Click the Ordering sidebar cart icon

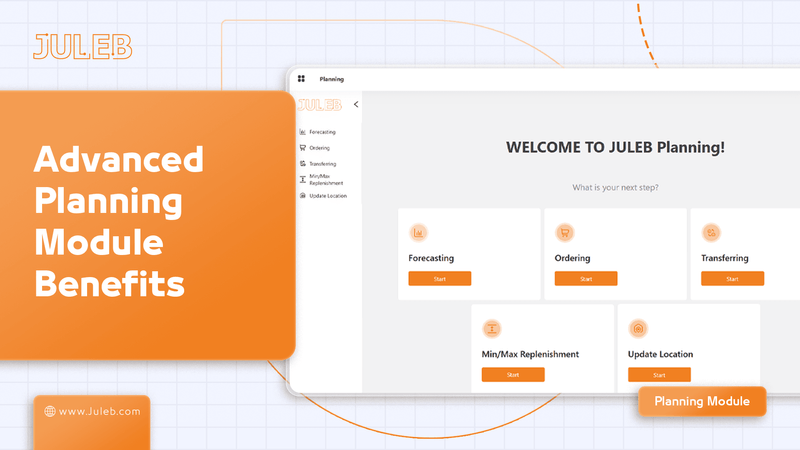coord(302,148)
